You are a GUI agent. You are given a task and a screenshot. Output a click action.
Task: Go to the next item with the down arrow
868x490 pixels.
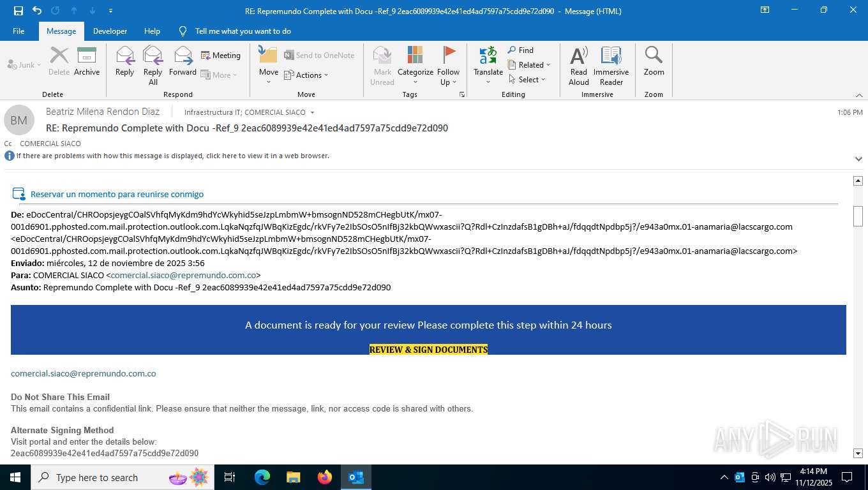93,11
